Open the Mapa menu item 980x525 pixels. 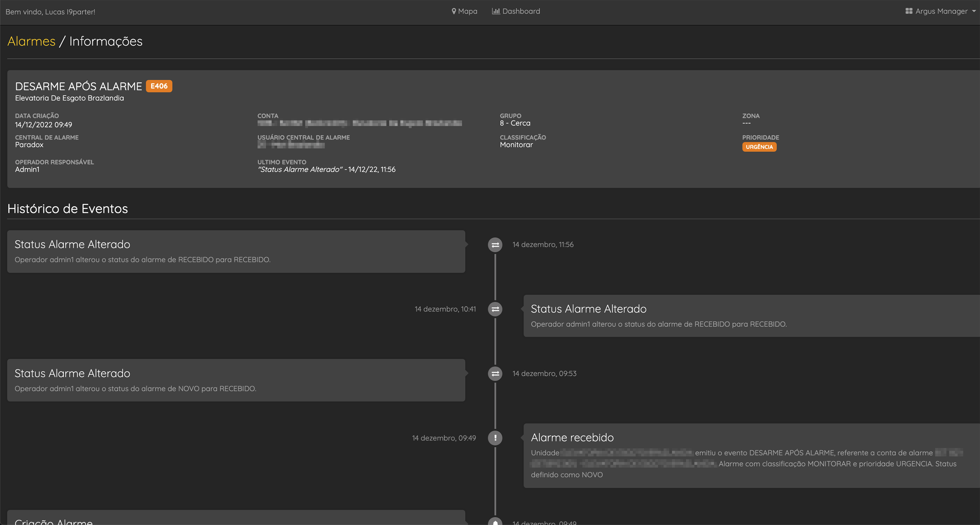coord(468,11)
